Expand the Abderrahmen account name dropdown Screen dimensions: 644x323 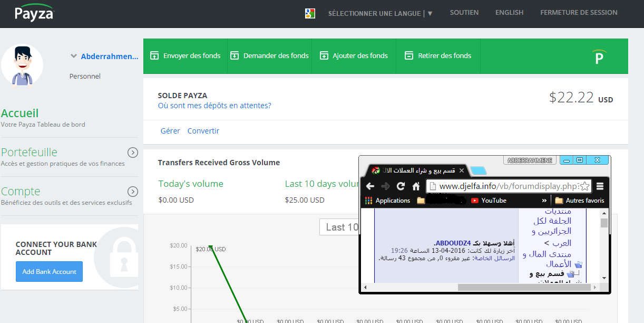coord(104,56)
